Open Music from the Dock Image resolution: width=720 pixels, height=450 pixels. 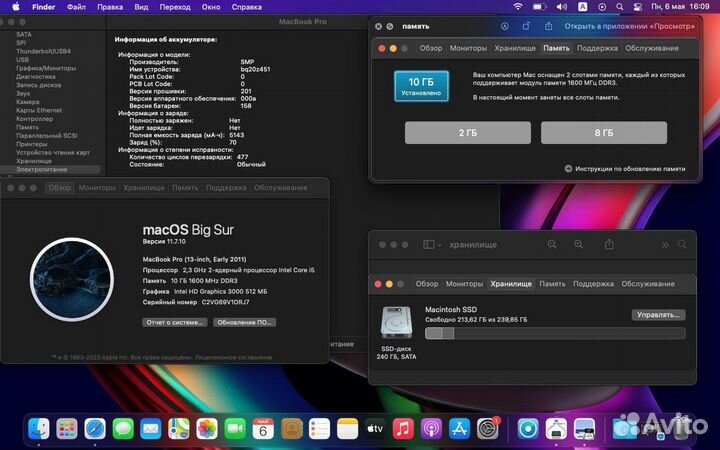[x=403, y=429]
